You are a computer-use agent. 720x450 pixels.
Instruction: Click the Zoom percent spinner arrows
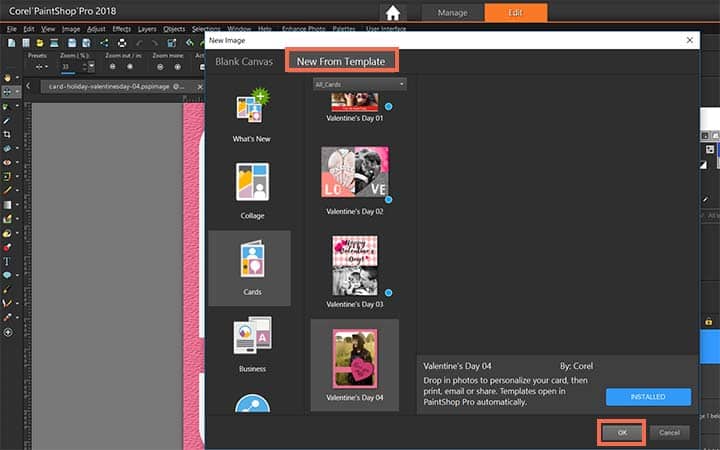(84, 67)
